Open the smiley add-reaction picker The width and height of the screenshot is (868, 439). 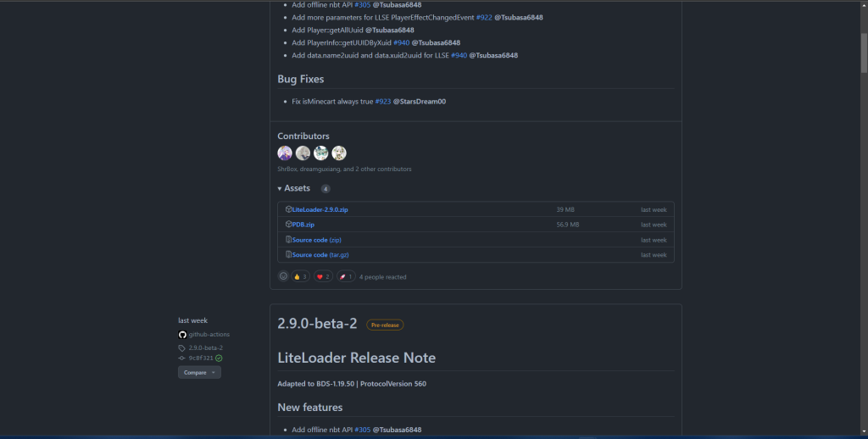283,276
